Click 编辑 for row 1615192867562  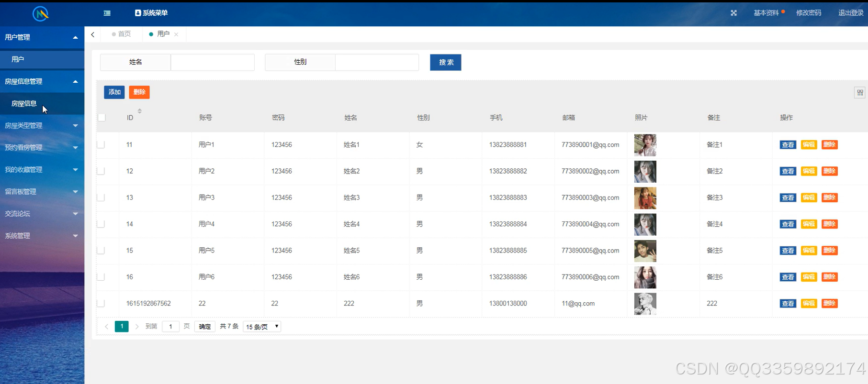tap(809, 303)
